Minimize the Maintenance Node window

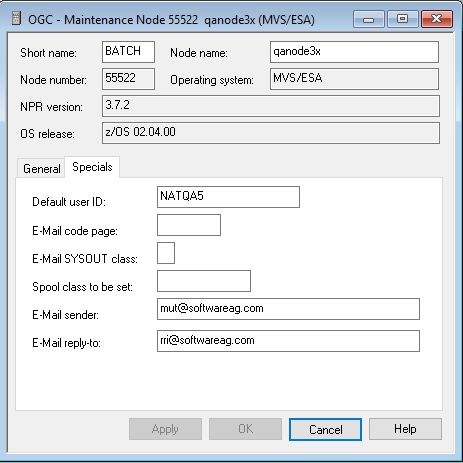[x=369, y=19]
